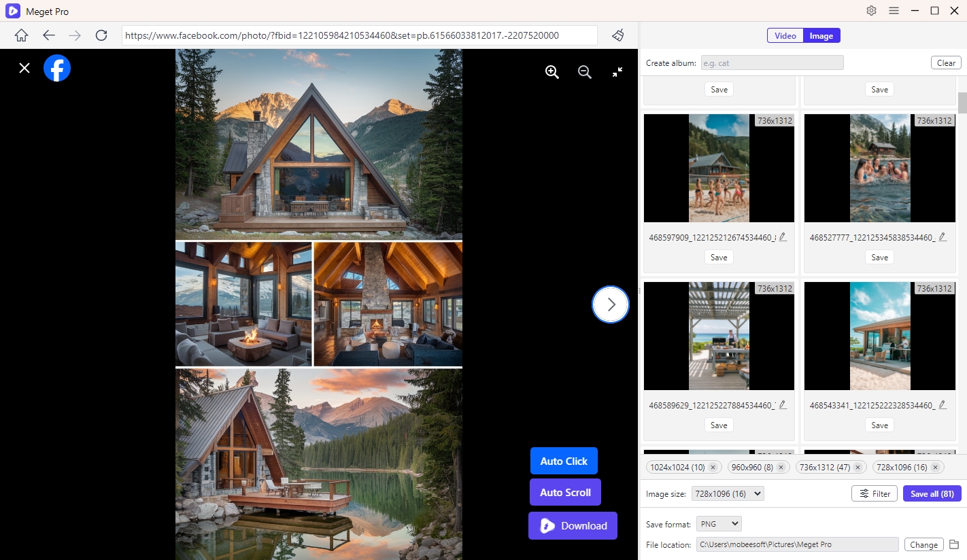Image resolution: width=967 pixels, height=560 pixels.
Task: Zoom in on the Facebook photo
Action: (552, 72)
